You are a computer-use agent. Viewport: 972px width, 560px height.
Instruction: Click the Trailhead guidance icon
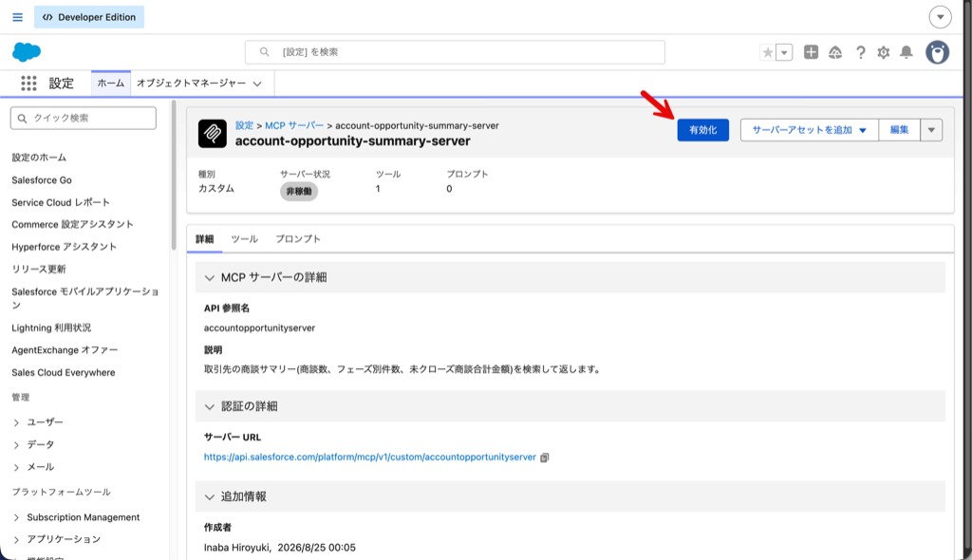tap(835, 52)
